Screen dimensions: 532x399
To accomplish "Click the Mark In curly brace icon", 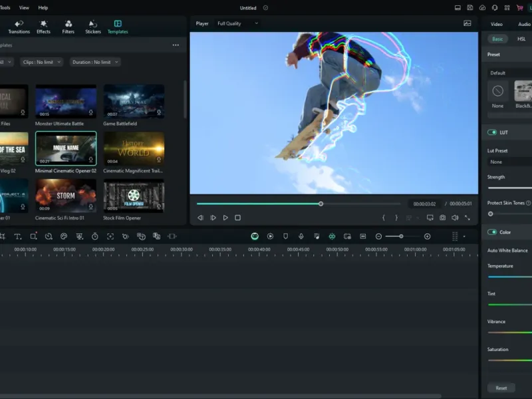I will (x=384, y=217).
